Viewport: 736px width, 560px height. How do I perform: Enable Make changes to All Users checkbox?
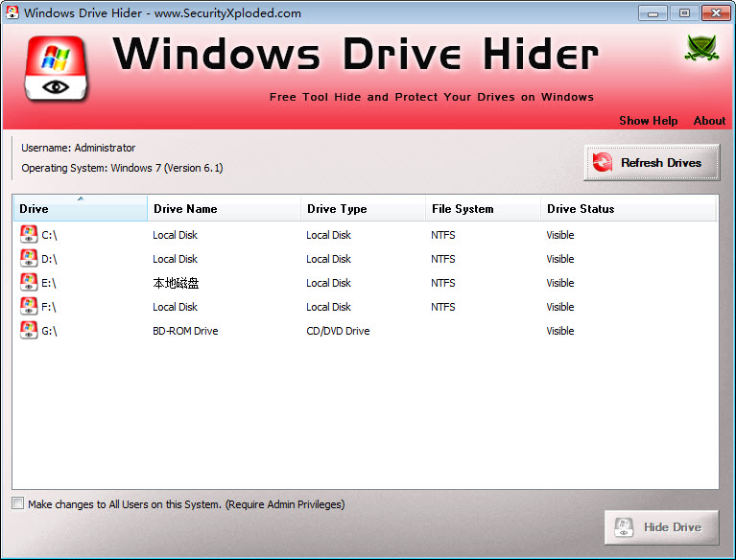[18, 503]
